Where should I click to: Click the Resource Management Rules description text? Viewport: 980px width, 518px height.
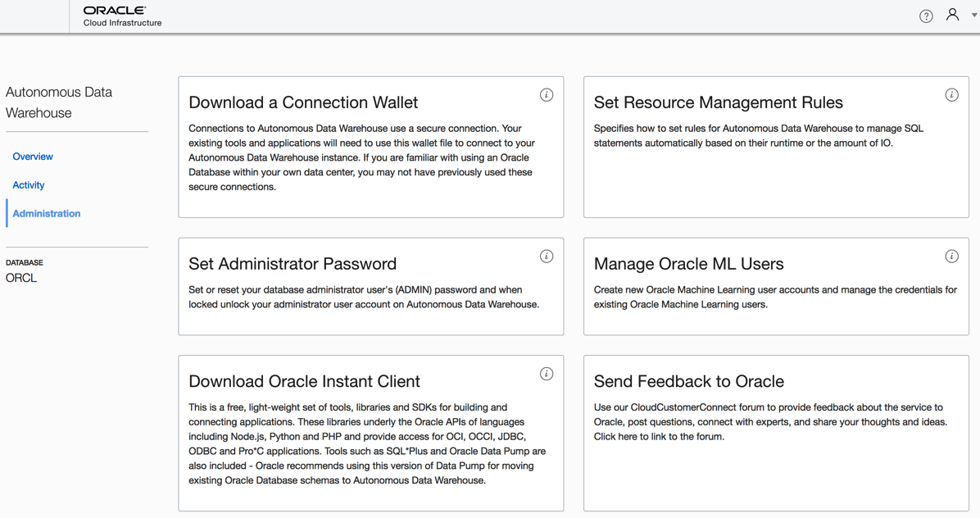coord(759,135)
